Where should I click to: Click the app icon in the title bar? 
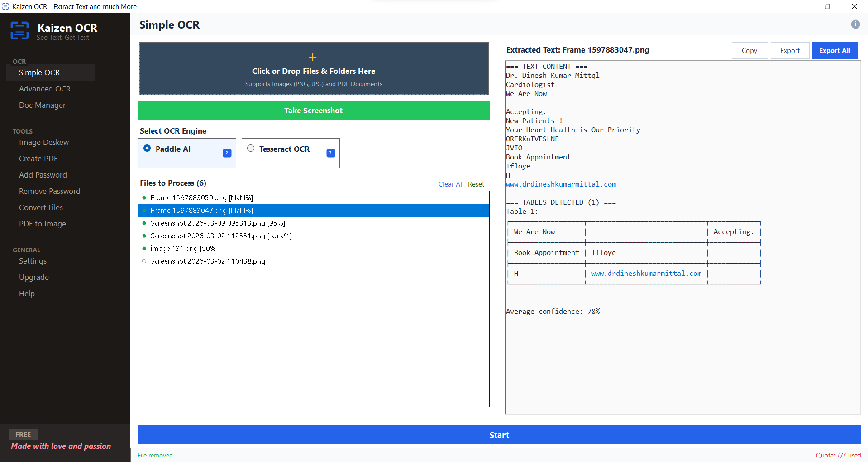[5, 6]
